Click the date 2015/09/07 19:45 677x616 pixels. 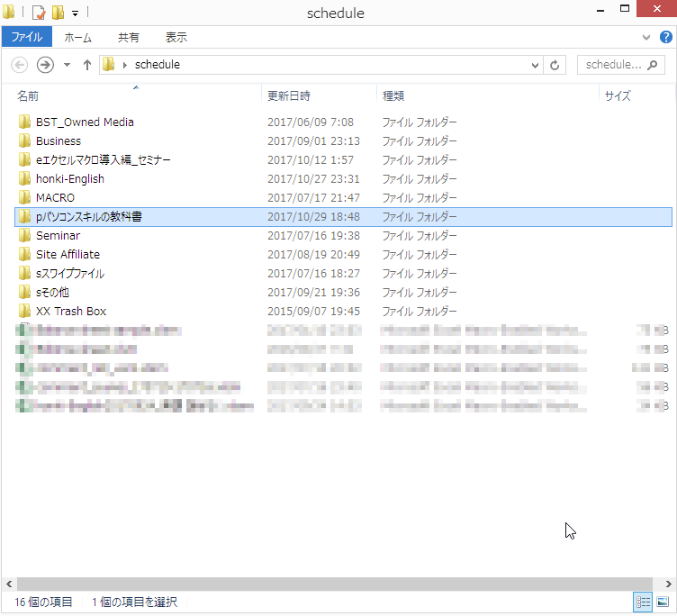313,312
